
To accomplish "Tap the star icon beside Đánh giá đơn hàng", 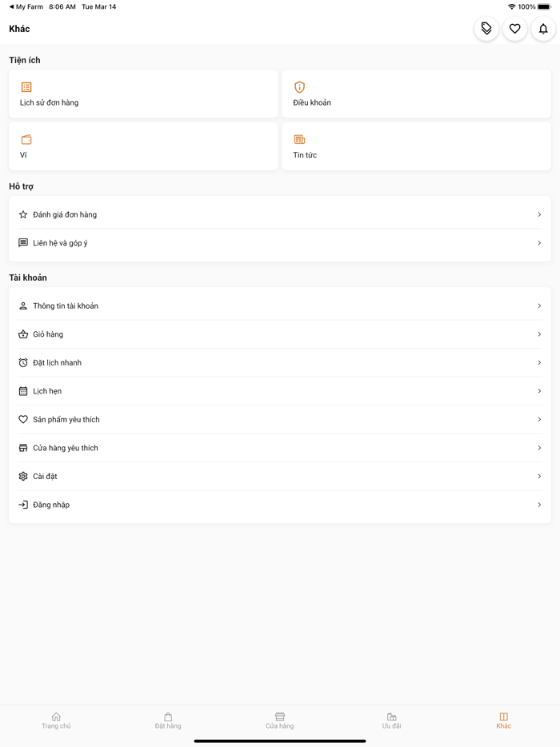I will click(22, 214).
